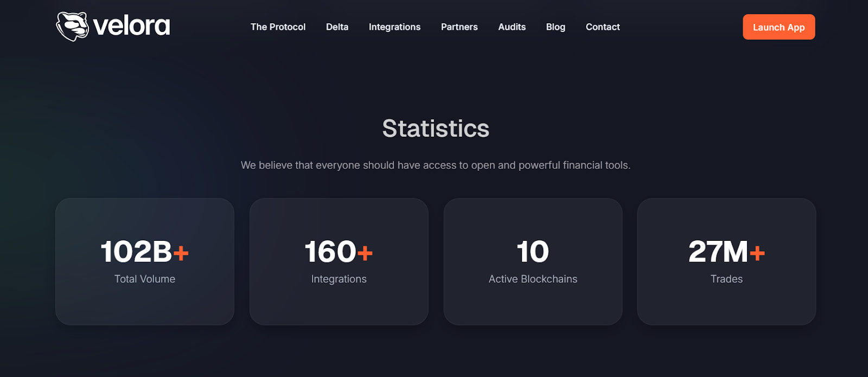View the Audits section

(x=512, y=27)
